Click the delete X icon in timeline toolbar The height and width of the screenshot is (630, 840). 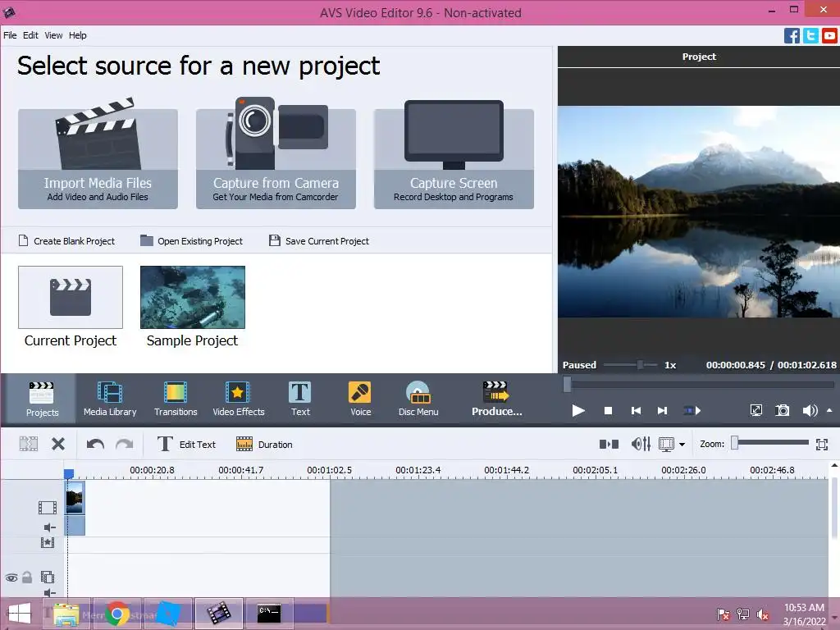pyautogui.click(x=58, y=444)
